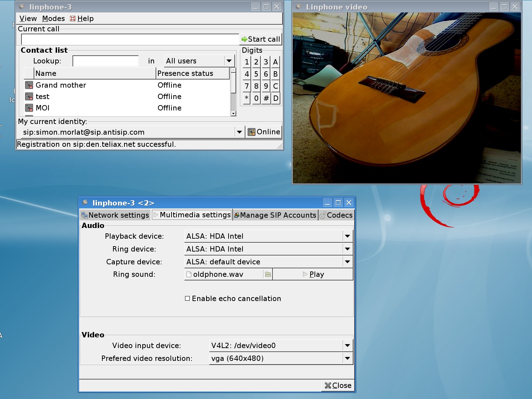Click the current call address field
This screenshot has width=532, height=399.
click(x=130, y=39)
